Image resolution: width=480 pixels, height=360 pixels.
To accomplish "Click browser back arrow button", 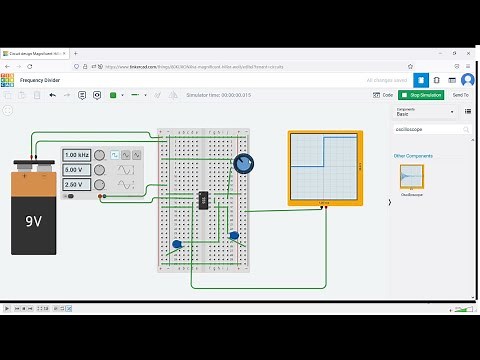I will pyautogui.click(x=7, y=67).
